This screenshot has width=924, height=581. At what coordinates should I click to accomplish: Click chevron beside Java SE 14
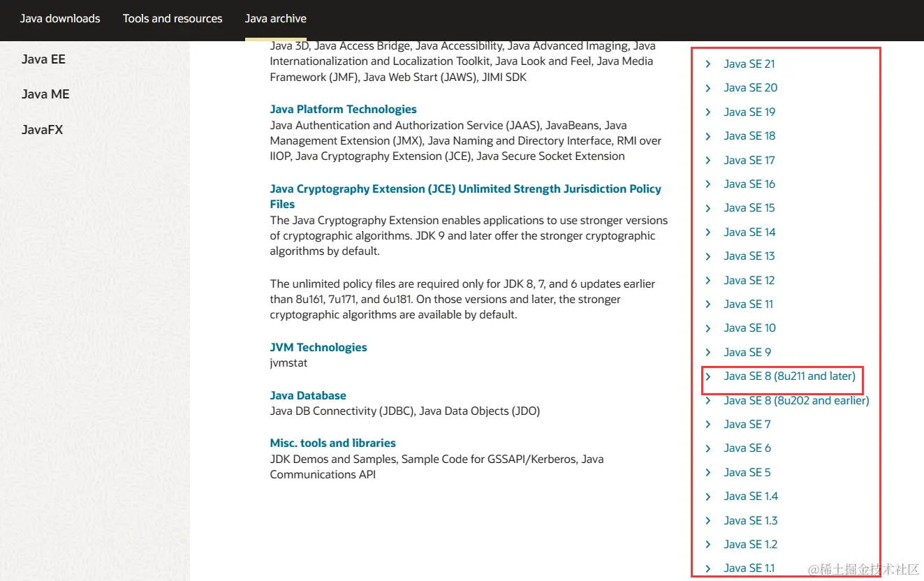[708, 233]
